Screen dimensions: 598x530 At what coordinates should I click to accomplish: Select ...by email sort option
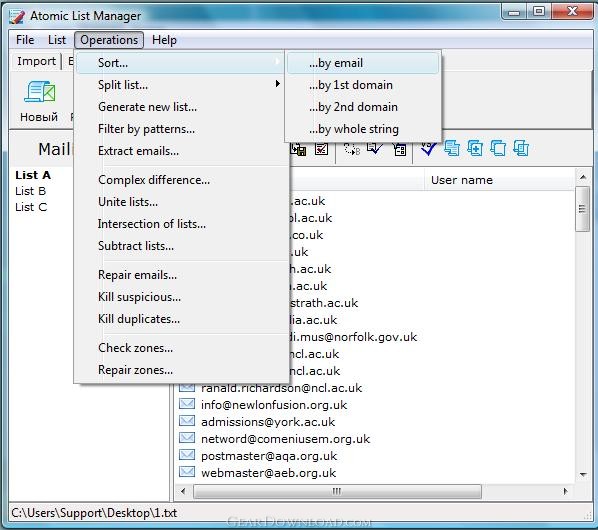coord(363,63)
